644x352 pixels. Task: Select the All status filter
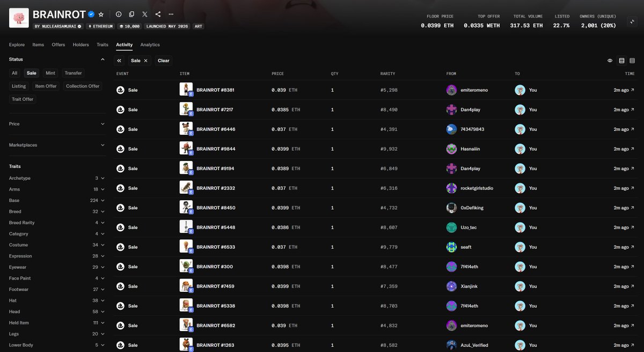(x=14, y=73)
